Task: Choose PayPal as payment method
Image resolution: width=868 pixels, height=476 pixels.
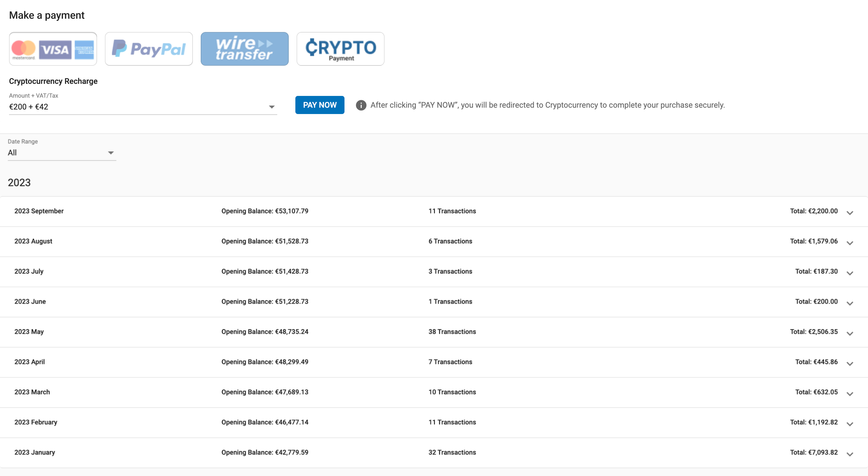Action: click(149, 49)
